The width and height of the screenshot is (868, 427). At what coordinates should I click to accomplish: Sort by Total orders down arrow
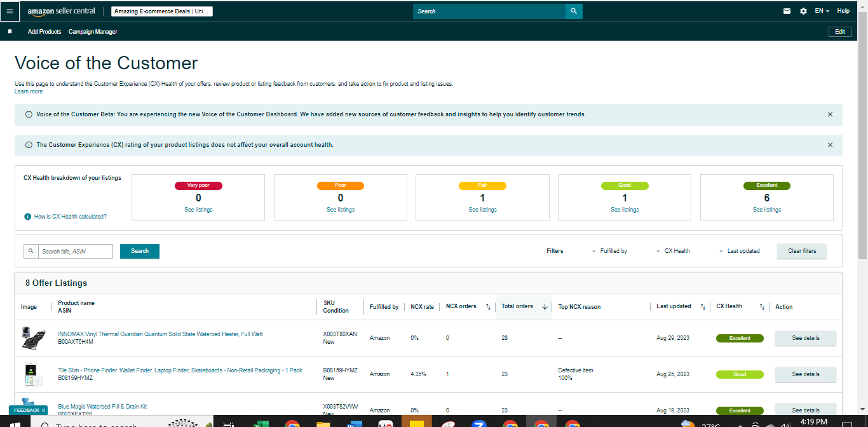(545, 307)
